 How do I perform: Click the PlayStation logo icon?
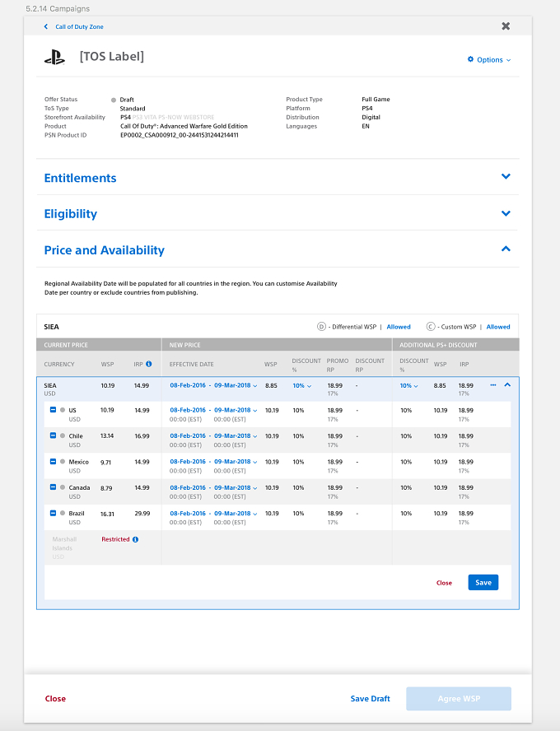point(54,57)
